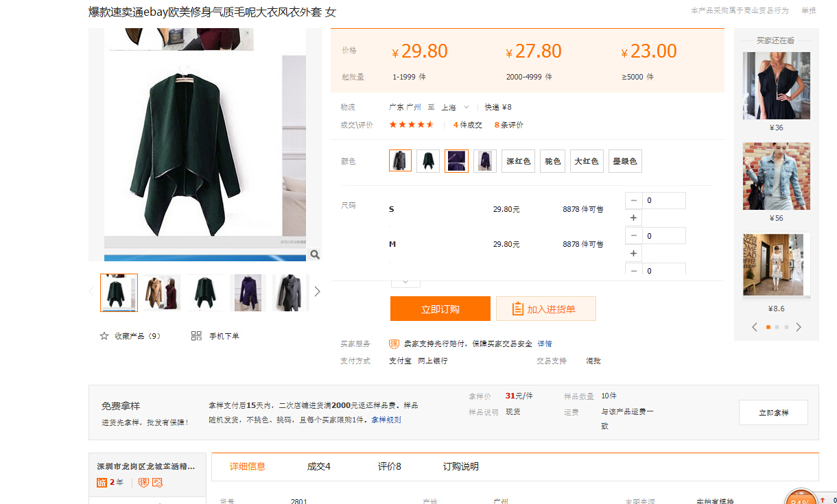Go to next recommended items in sidebar
This screenshot has width=837, height=504.
[799, 327]
